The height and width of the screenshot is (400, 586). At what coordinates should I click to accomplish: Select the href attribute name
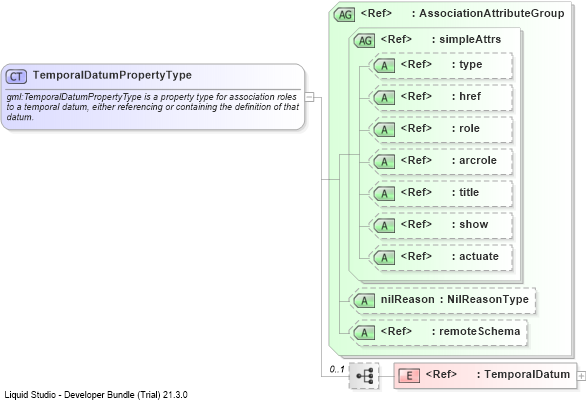pyautogui.click(x=470, y=96)
